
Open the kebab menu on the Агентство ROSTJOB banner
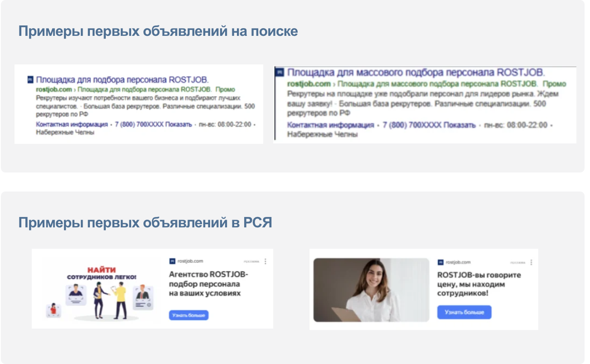coord(265,261)
